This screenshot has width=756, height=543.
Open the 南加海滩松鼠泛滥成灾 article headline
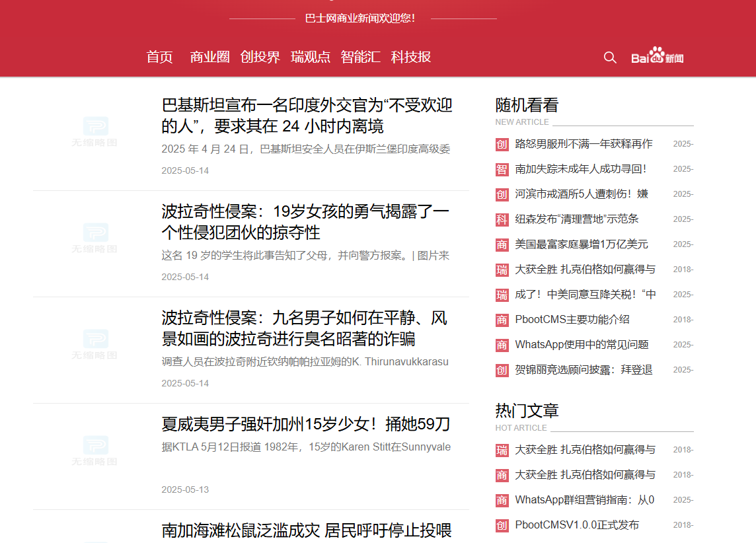click(307, 530)
